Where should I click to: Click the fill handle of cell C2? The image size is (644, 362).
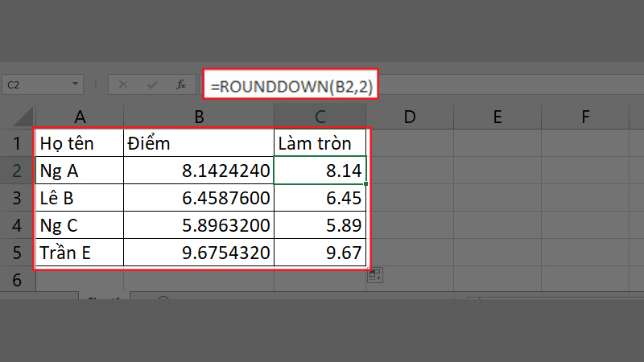(365, 183)
